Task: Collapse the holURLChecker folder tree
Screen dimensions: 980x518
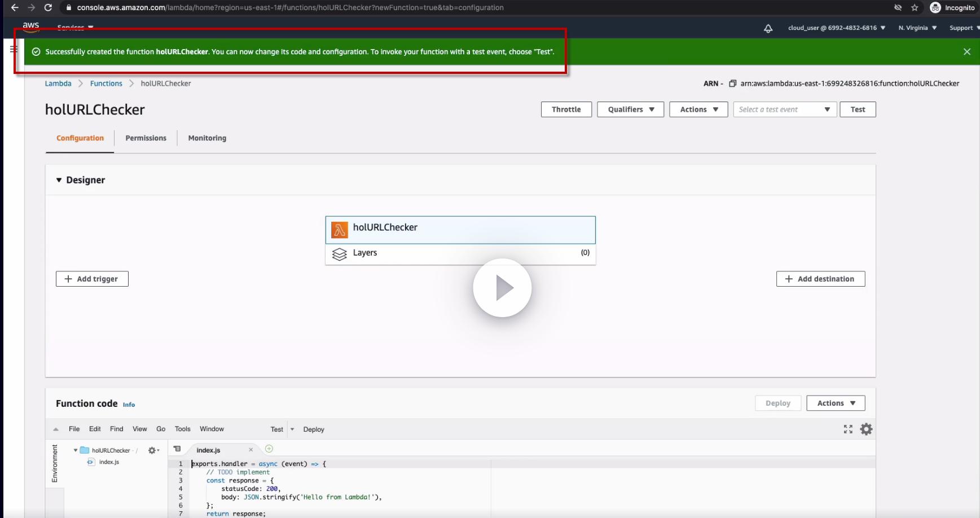Action: point(76,450)
